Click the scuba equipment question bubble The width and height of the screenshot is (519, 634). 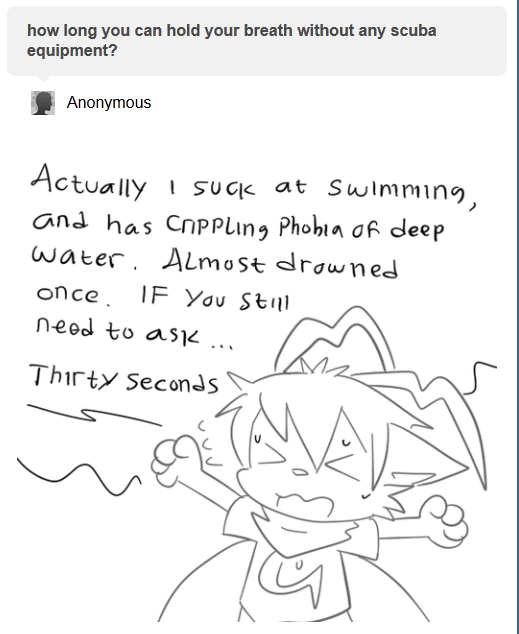click(x=257, y=41)
